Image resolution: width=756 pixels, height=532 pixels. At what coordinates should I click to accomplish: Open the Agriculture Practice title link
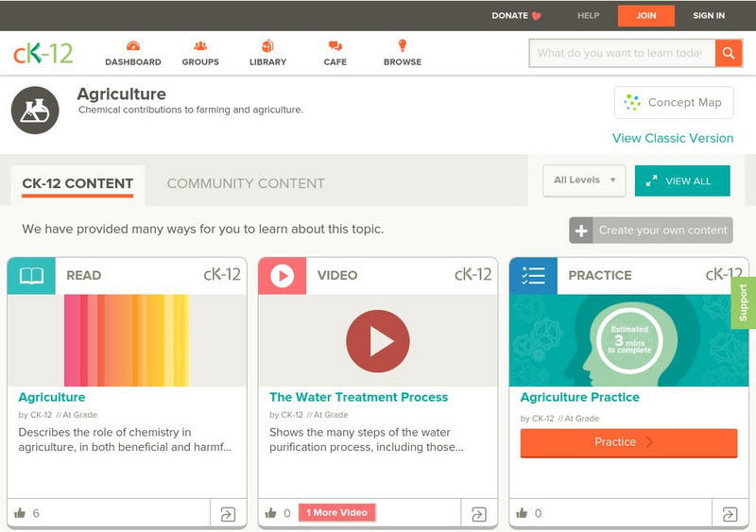point(580,398)
